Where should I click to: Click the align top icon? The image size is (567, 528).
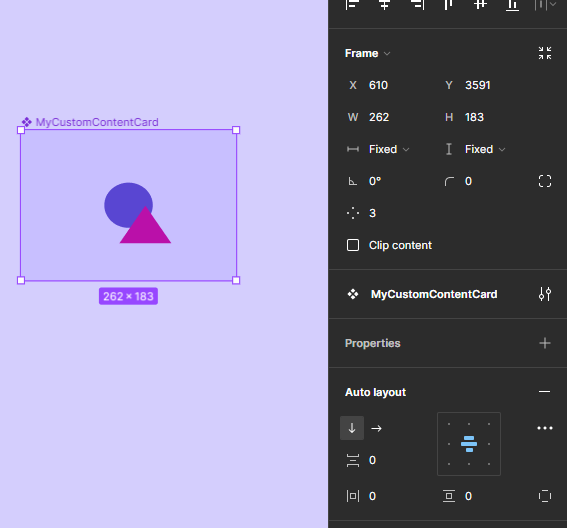[448, 4]
